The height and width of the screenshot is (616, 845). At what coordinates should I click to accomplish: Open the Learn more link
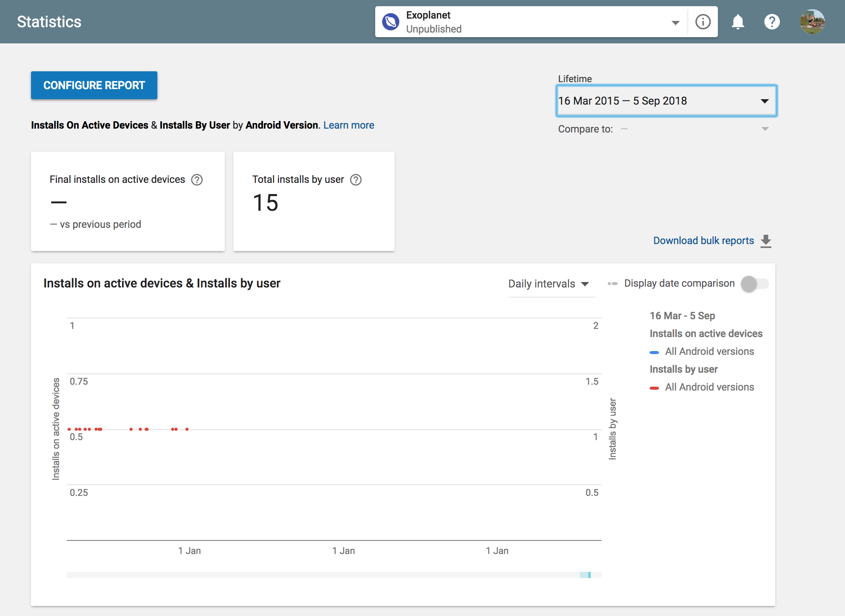[x=348, y=125]
